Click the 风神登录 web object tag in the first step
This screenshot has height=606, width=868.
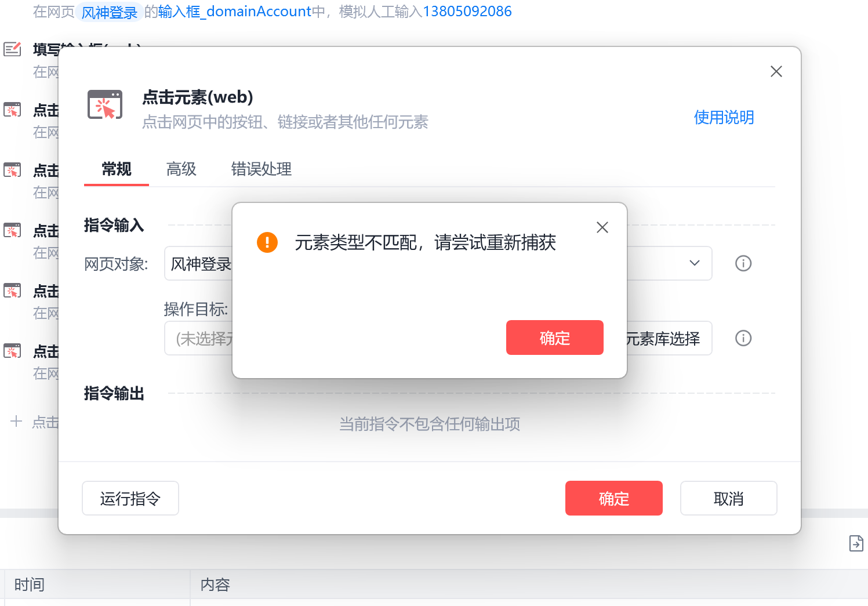tap(109, 12)
